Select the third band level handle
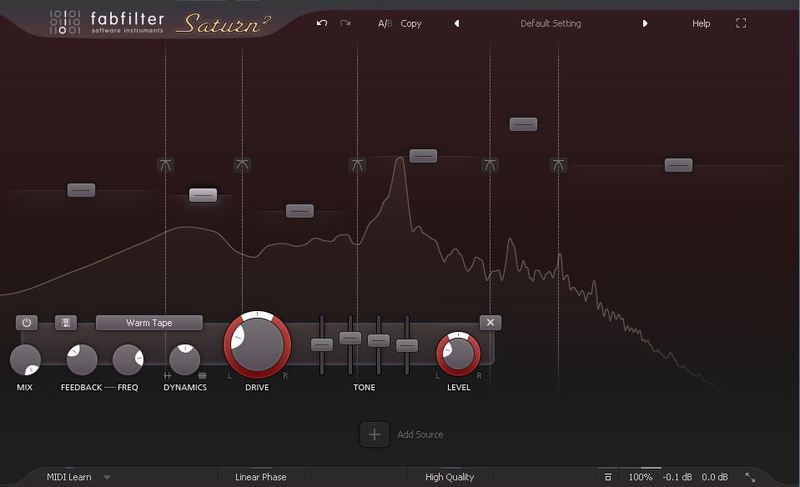The width and height of the screenshot is (800, 487). coord(299,211)
